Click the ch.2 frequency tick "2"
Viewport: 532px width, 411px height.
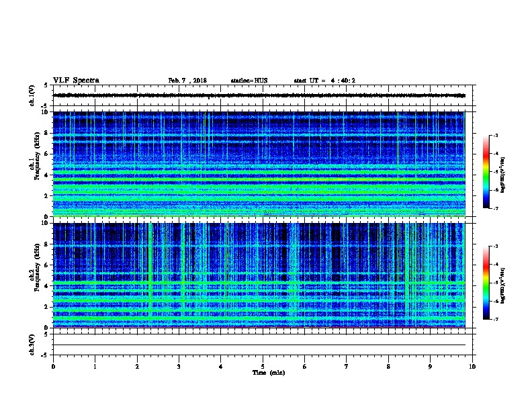(46, 307)
